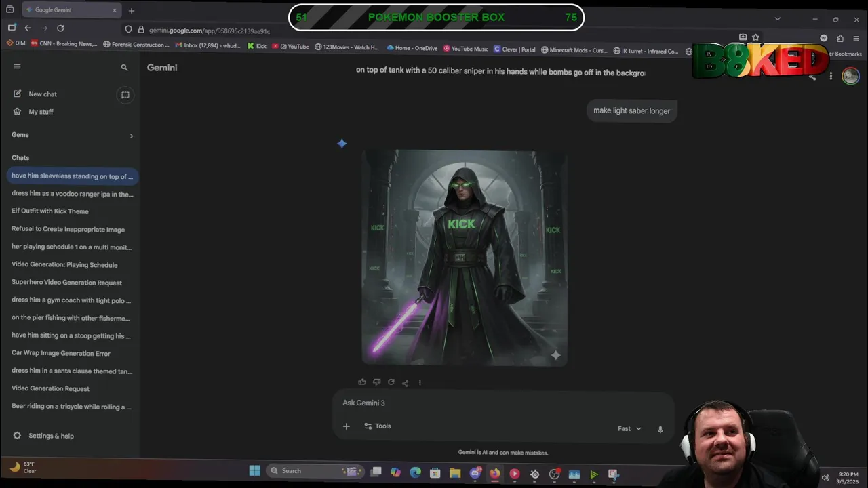Open Firefox application menu
The height and width of the screenshot is (488, 868).
click(x=856, y=39)
